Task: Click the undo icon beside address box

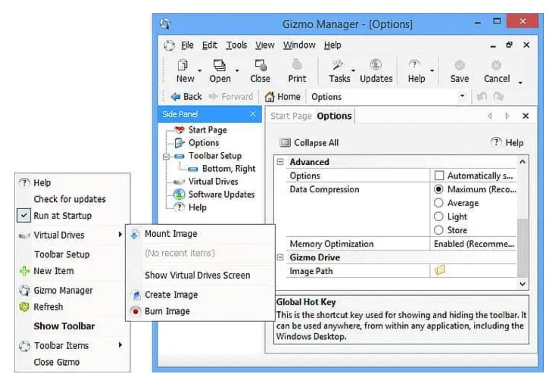Action: (x=482, y=97)
